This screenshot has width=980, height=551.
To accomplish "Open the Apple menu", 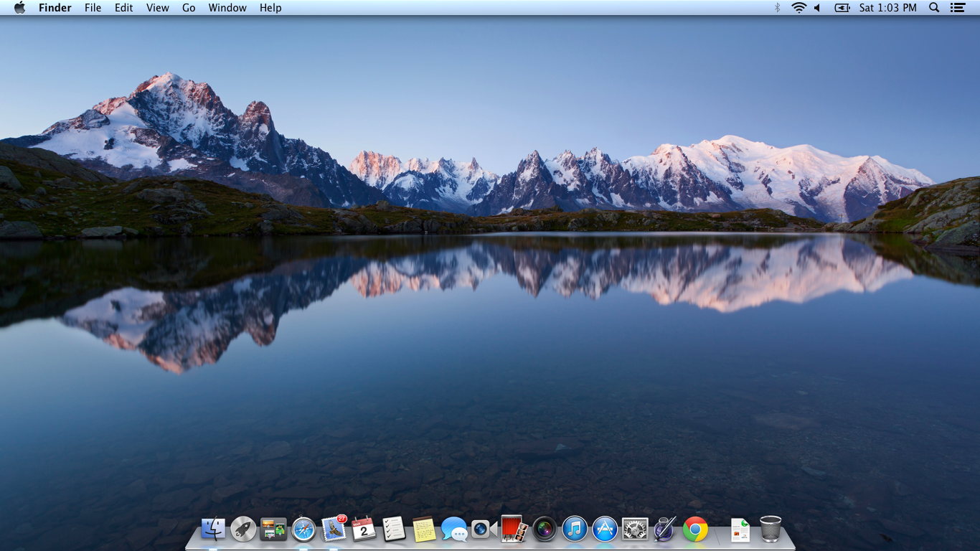I will 19,8.
